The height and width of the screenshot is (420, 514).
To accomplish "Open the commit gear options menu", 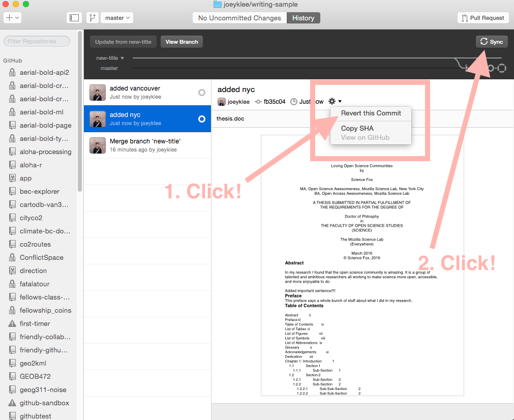I will coord(335,101).
